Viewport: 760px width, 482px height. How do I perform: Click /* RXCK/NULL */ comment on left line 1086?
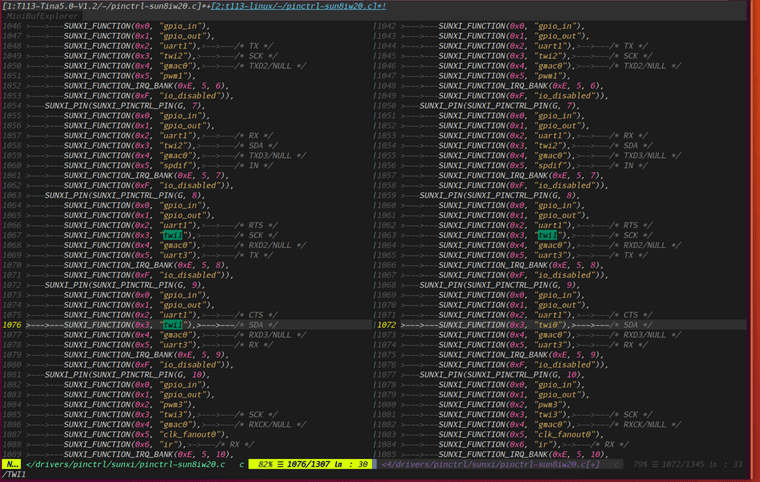[x=270, y=424]
